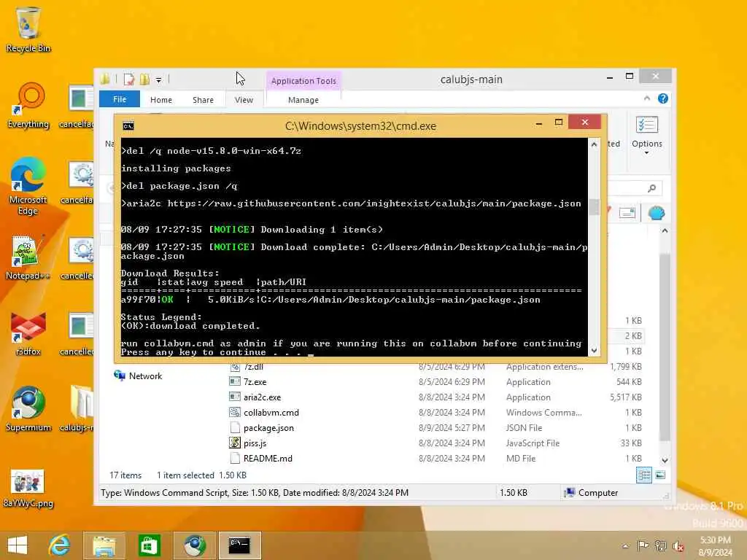The width and height of the screenshot is (747, 560).
Task: Show hidden tray icons arrow
Action: coord(625,545)
